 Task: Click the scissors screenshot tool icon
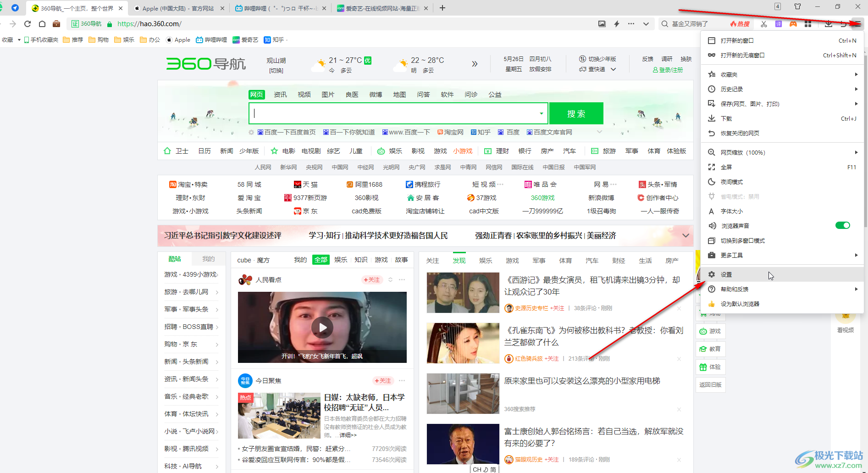click(764, 24)
